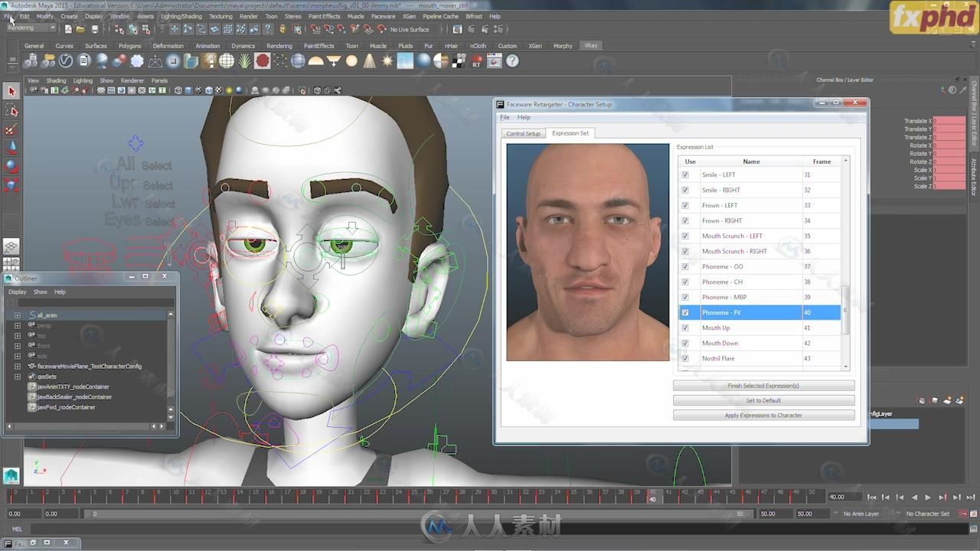Expand all_anim node in Outliner
The width and height of the screenshot is (980, 551).
click(17, 315)
